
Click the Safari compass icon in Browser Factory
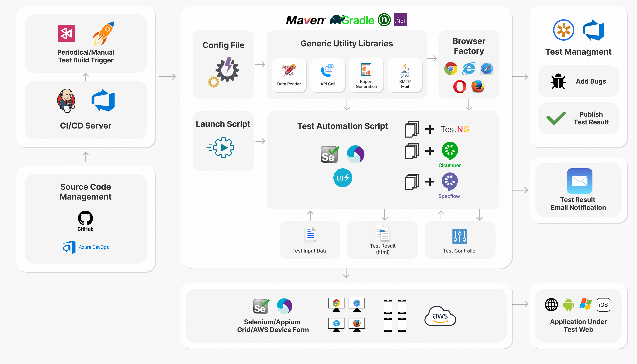487,69
